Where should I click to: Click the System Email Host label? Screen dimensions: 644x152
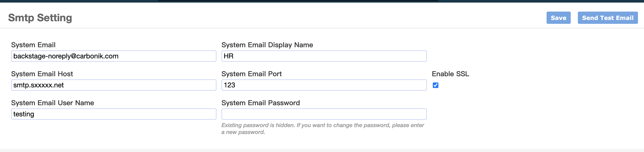pos(42,74)
